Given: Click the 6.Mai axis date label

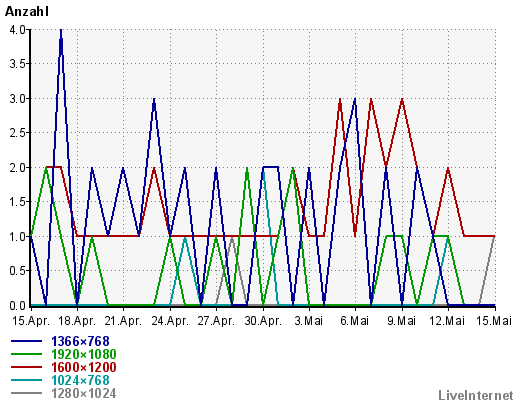Looking at the screenshot, I should 355,321.
